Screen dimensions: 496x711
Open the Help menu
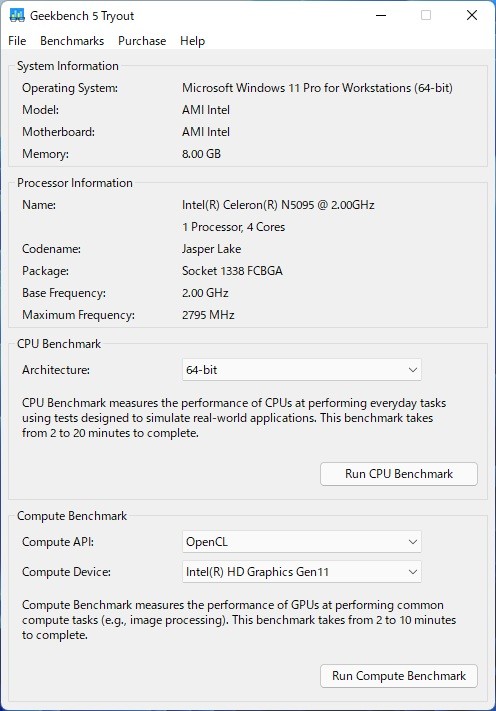click(x=192, y=41)
